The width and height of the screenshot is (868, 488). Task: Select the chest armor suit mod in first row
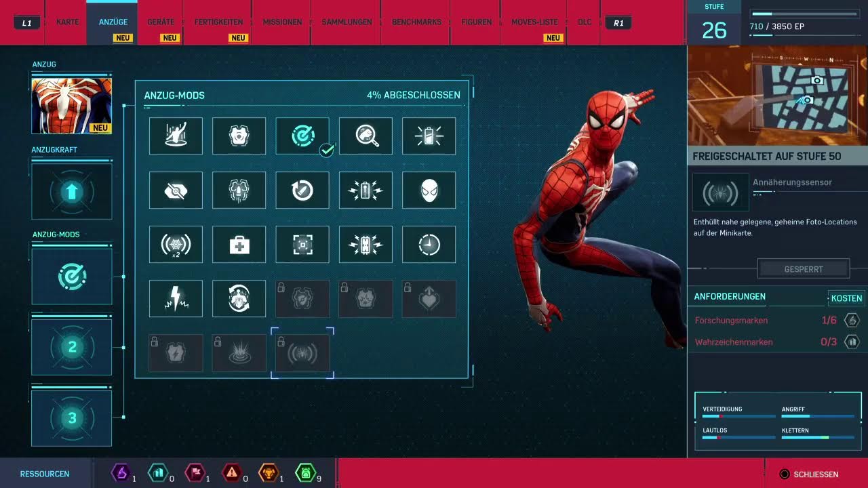pos(239,136)
